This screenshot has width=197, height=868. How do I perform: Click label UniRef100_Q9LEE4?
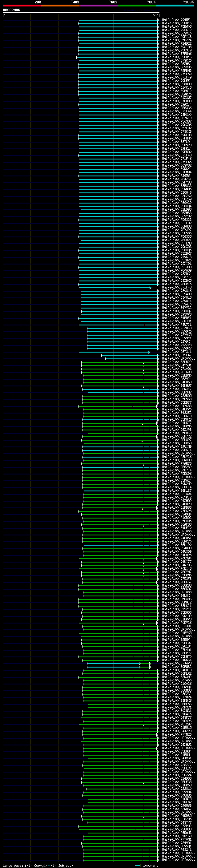[x=176, y=81]
